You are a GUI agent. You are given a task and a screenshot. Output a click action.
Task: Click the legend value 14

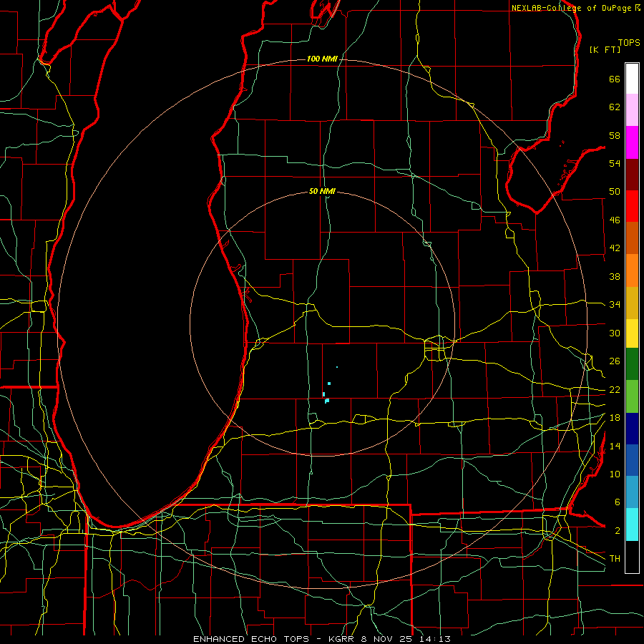[615, 446]
